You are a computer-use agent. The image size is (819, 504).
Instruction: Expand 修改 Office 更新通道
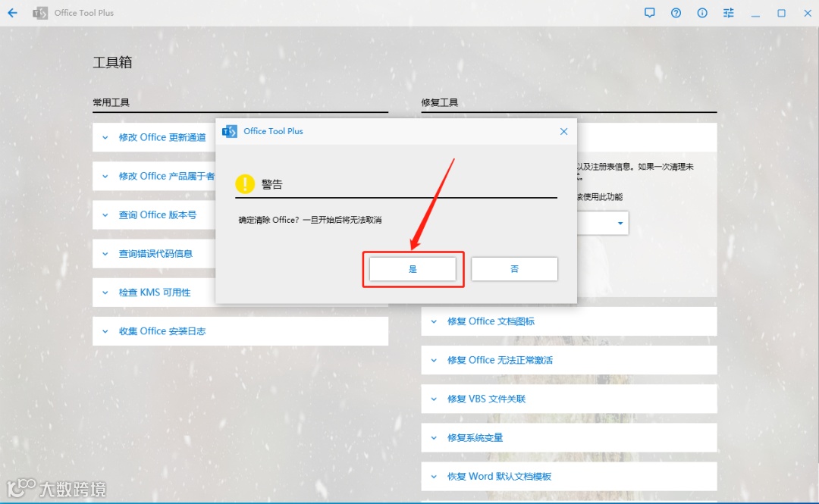click(x=155, y=137)
